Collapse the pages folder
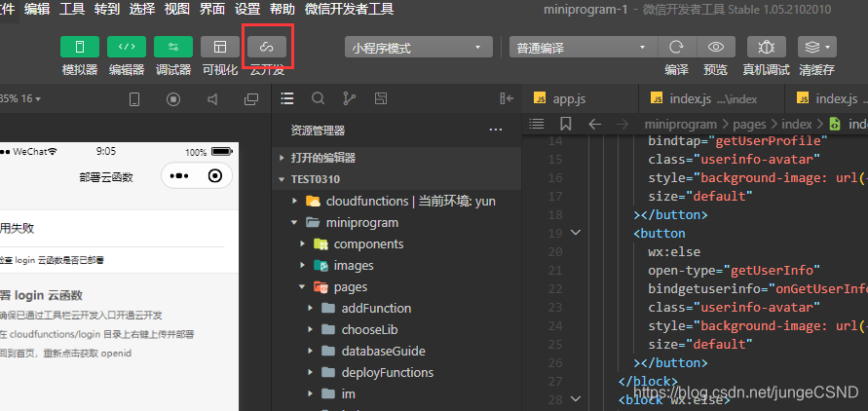This screenshot has width=868, height=411. [x=396, y=286]
